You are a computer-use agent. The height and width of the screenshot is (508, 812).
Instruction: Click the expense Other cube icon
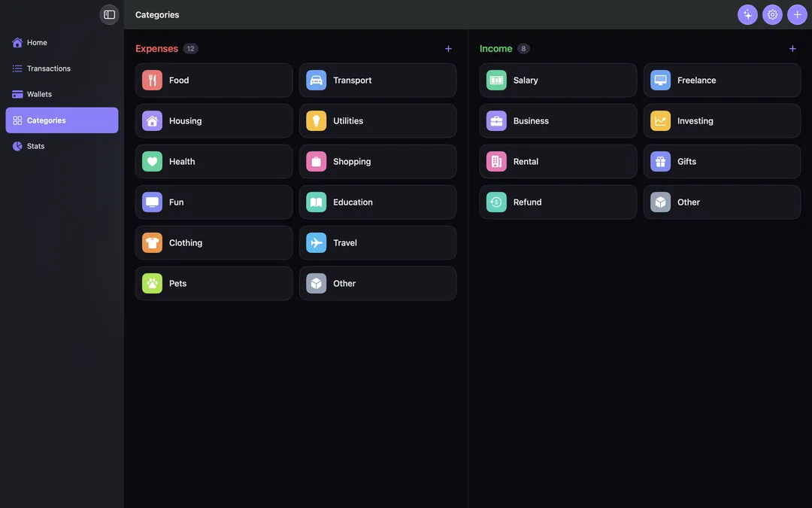[316, 284]
